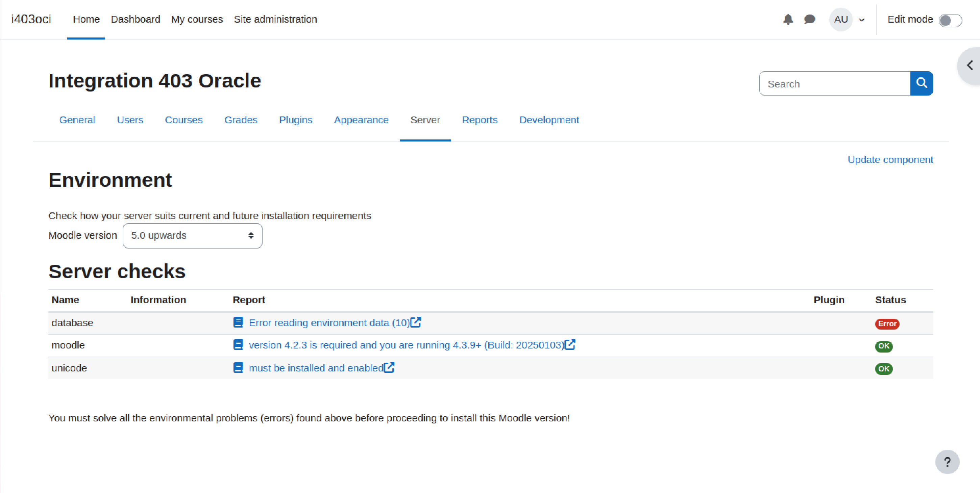This screenshot has width=980, height=493.
Task: Switch to the Grades tab
Action: (241, 120)
